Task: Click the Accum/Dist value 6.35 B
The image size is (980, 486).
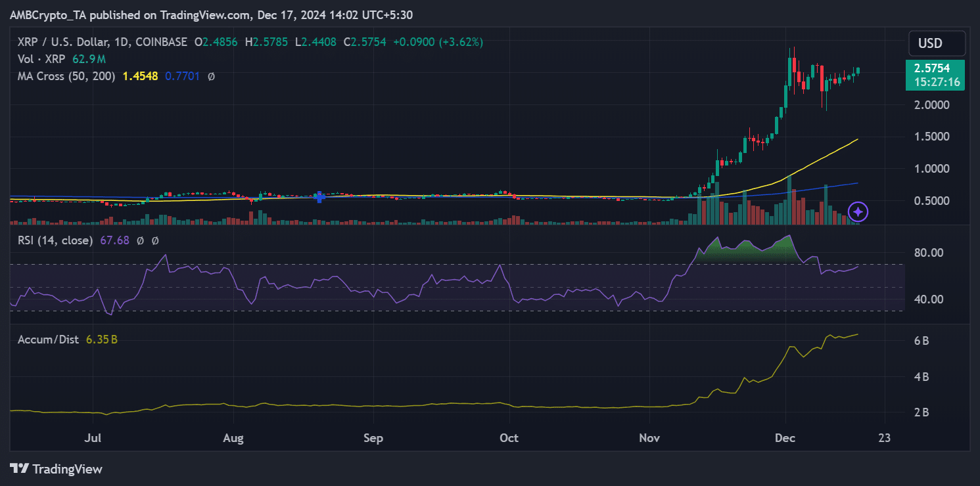Action: (x=101, y=340)
